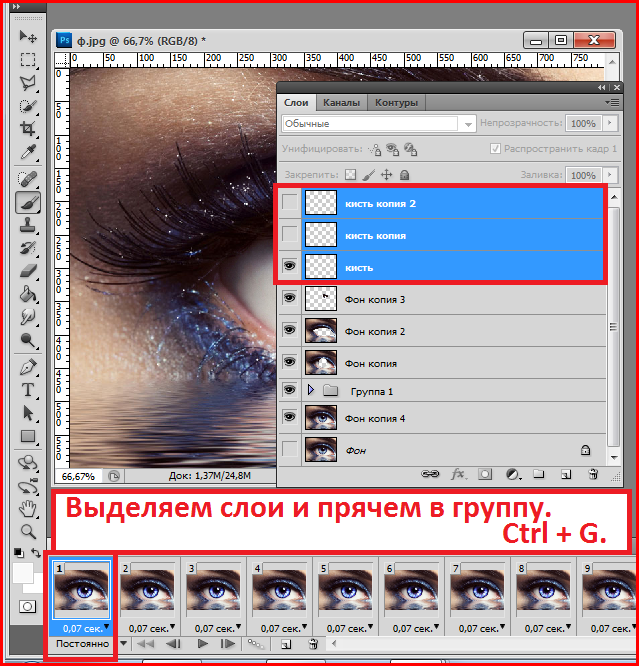
Task: Duplicate the selected animation frame
Action: [286, 644]
